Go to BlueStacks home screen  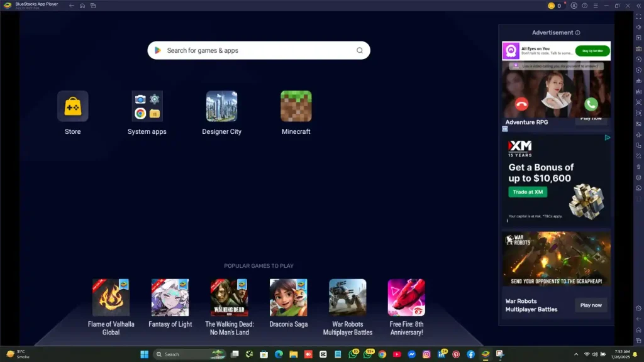(x=82, y=6)
